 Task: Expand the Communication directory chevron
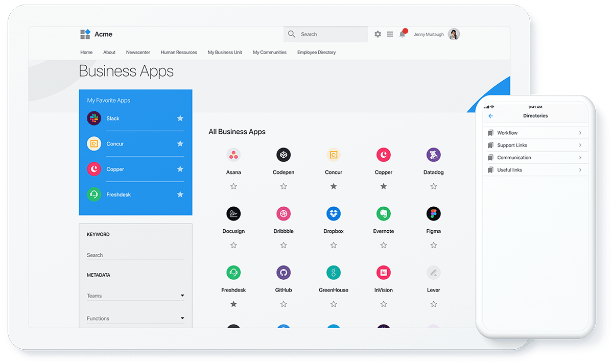(x=580, y=158)
